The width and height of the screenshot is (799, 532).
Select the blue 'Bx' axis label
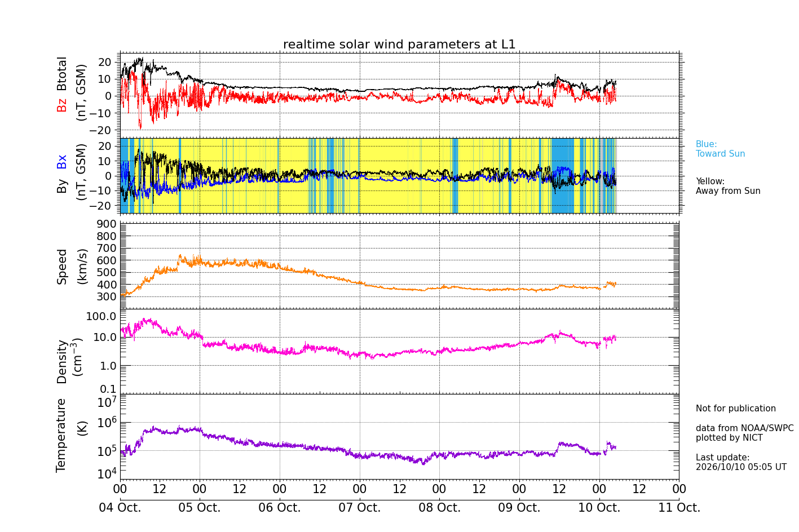[x=62, y=162]
